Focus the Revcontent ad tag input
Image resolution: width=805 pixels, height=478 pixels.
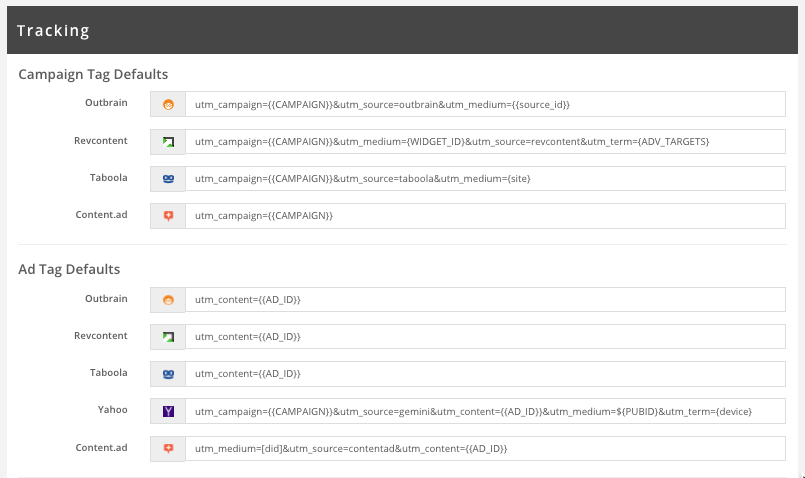(x=485, y=337)
